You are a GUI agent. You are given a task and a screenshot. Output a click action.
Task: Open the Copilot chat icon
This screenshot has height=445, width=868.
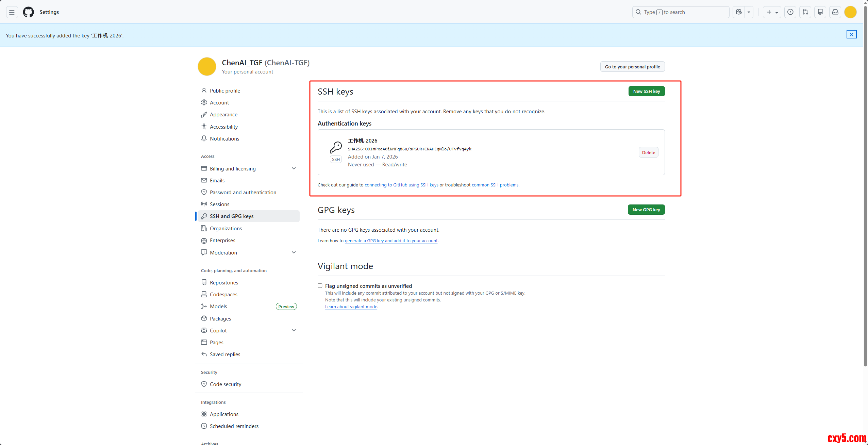pyautogui.click(x=739, y=12)
